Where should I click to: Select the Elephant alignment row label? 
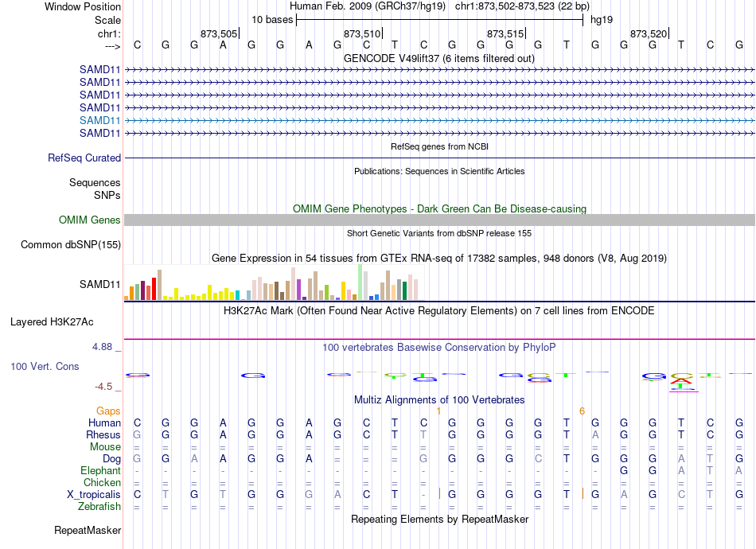point(100,470)
